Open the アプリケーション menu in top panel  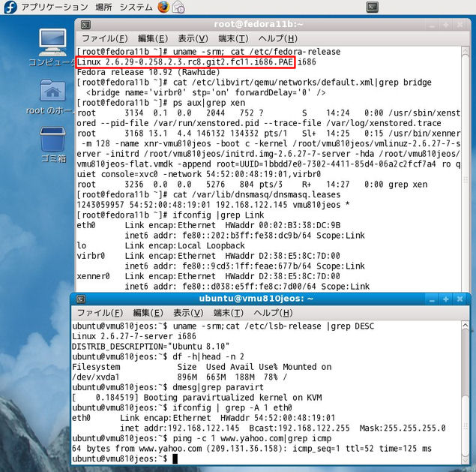click(x=55, y=7)
